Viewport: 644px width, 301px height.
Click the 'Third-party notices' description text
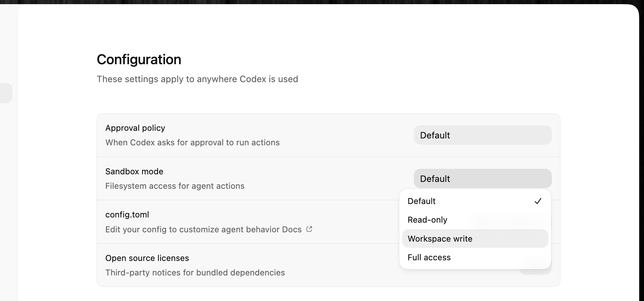point(195,273)
